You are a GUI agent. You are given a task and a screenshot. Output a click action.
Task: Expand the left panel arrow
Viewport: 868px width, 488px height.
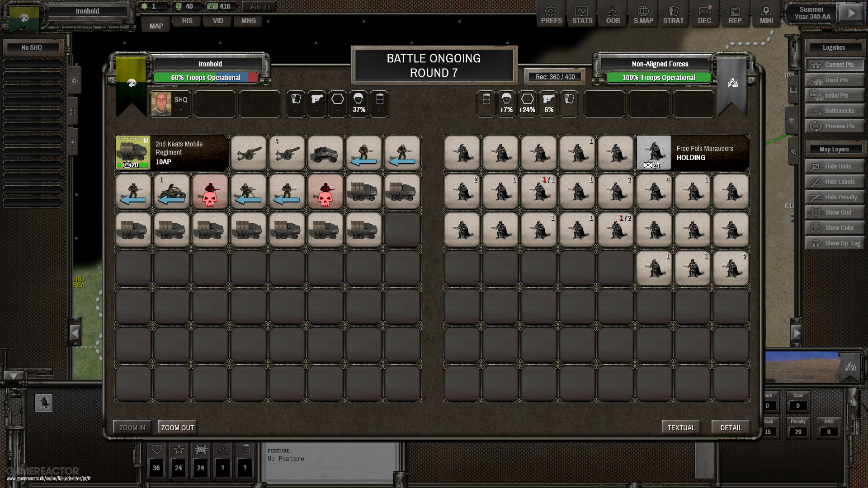[75, 333]
